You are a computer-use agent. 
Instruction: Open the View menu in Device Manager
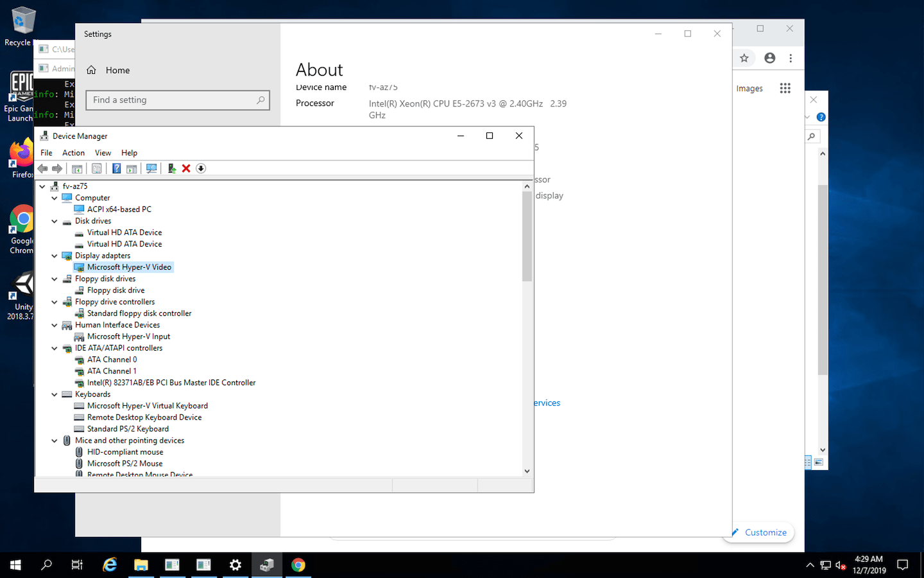tap(103, 153)
